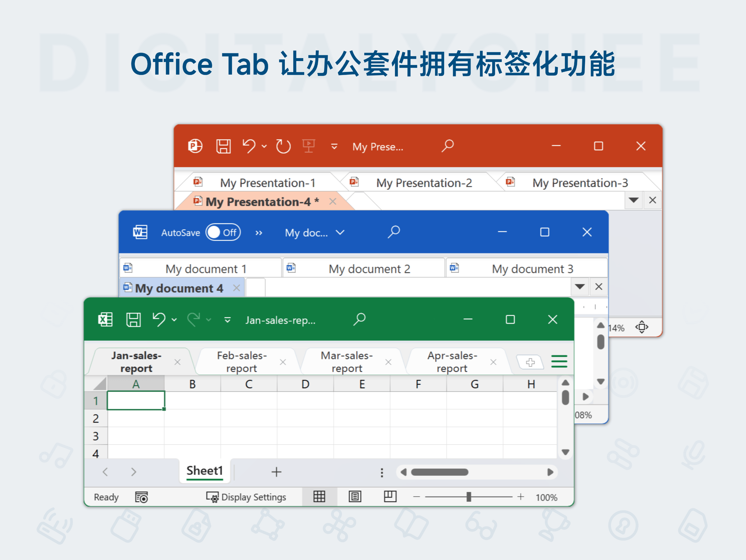Click the macro recording icon next to Ready
Image resolution: width=746 pixels, height=560 pixels.
click(141, 497)
